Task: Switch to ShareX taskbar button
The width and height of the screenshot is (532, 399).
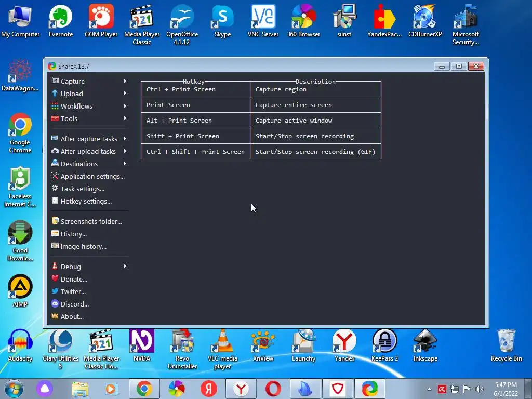Action: click(x=369, y=389)
